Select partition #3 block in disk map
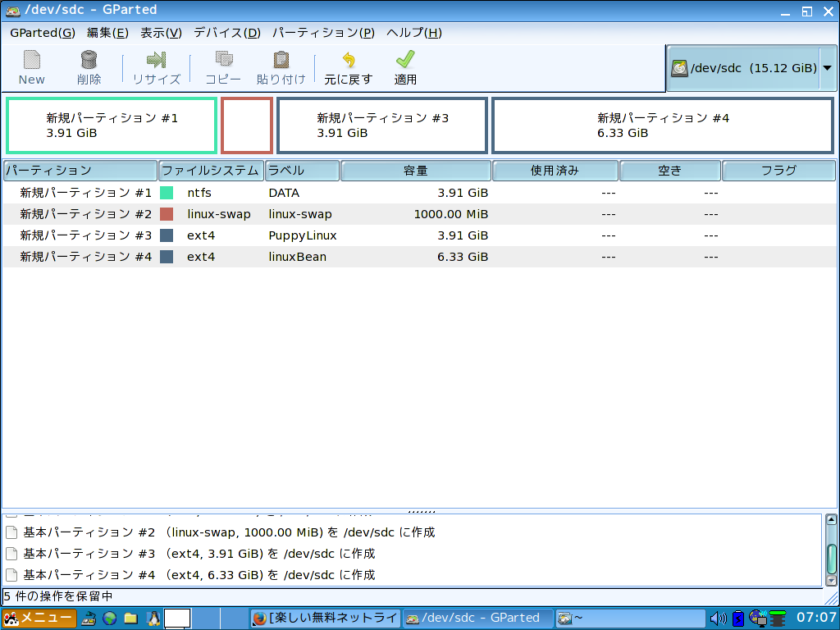Viewport: 840px width, 630px height. point(382,126)
